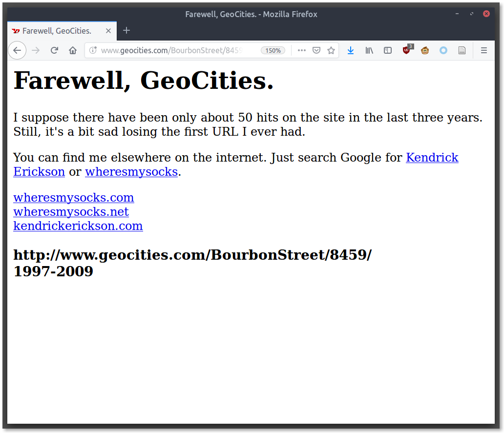Screen dimensions: 504x433
Task: Click the Greasemonkey monkey icon
Action: click(x=425, y=50)
